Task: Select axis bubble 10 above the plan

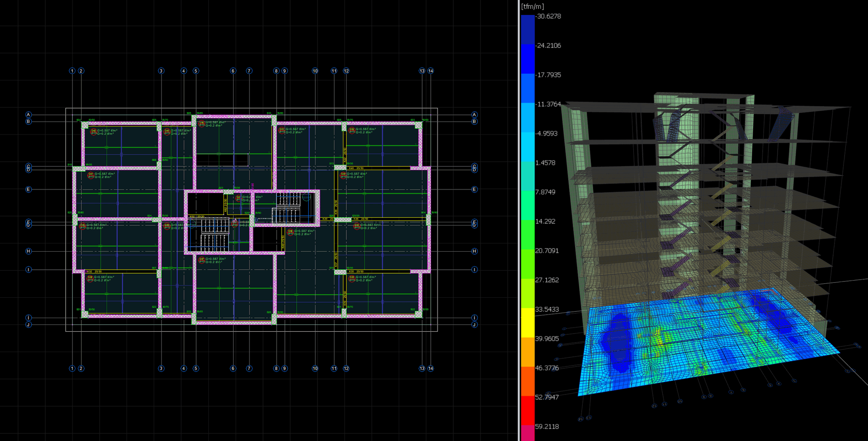Action: pyautogui.click(x=315, y=71)
